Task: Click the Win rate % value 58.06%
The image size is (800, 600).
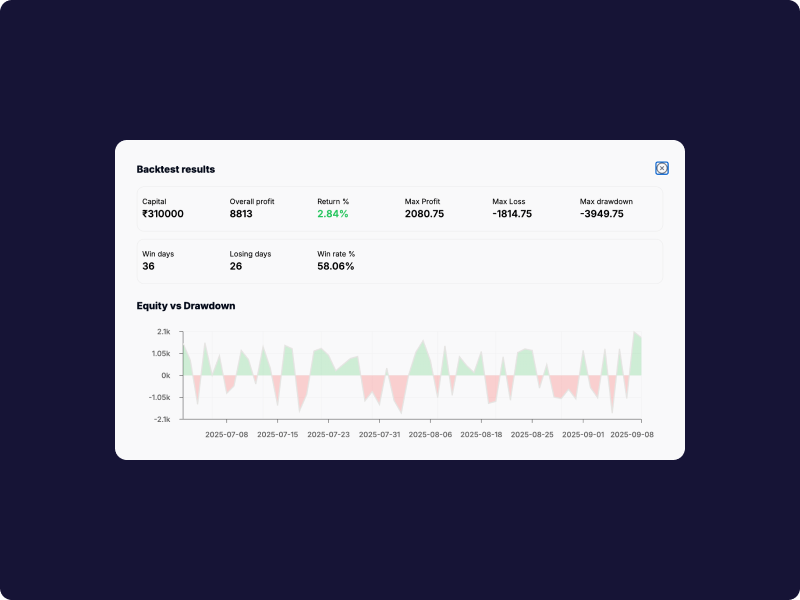Action: coord(336,266)
